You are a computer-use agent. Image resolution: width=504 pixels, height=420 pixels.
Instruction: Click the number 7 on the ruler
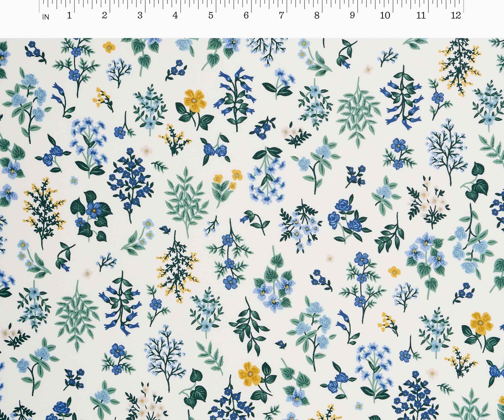point(281,16)
